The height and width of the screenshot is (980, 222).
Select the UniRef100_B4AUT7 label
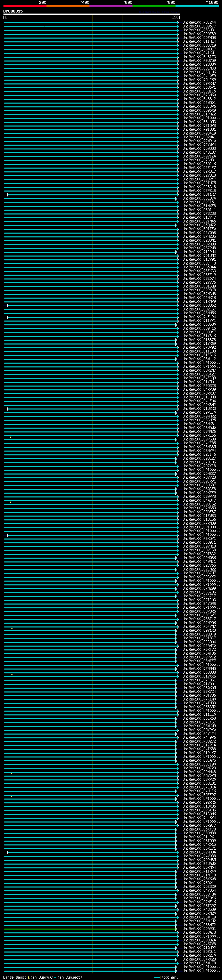[199, 500]
